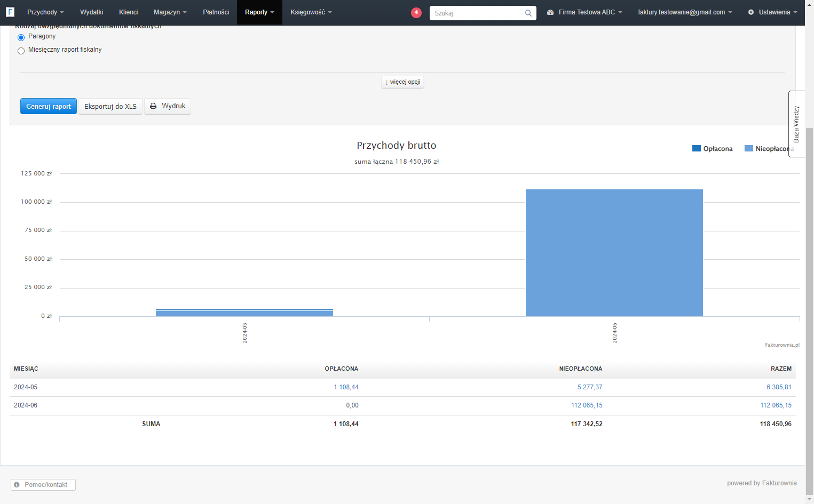
Task: Expand the Przychody menu
Action: click(x=45, y=12)
